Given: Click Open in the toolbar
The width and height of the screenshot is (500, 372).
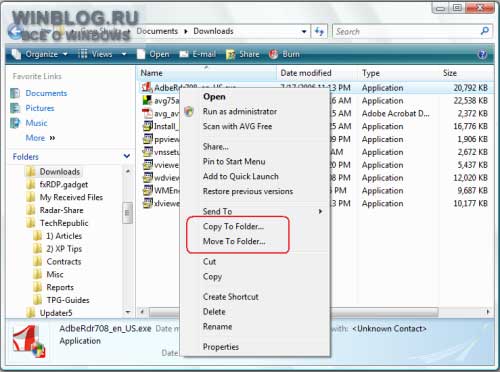Looking at the screenshot, I should click(x=153, y=54).
